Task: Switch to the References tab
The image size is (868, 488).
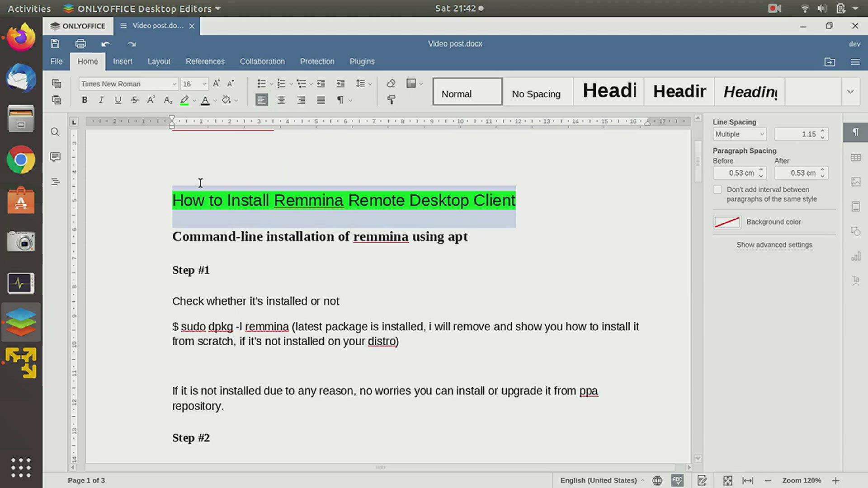Action: (x=205, y=61)
